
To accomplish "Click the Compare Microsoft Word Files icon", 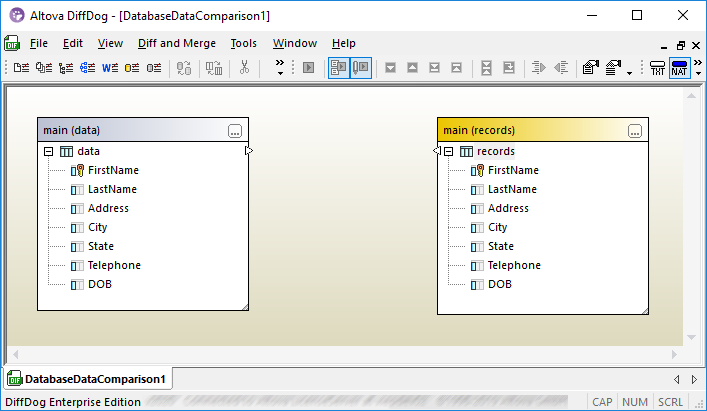I will click(109, 68).
